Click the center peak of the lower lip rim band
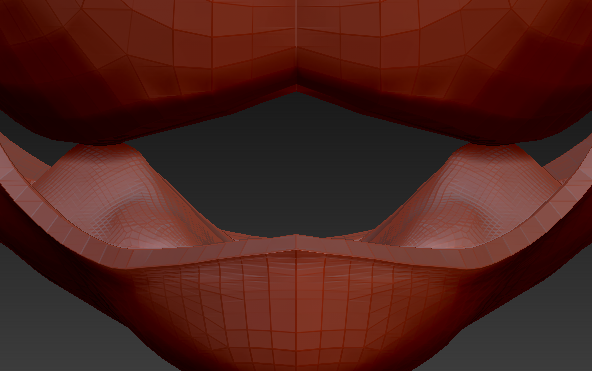The height and width of the screenshot is (371, 592). [x=296, y=242]
